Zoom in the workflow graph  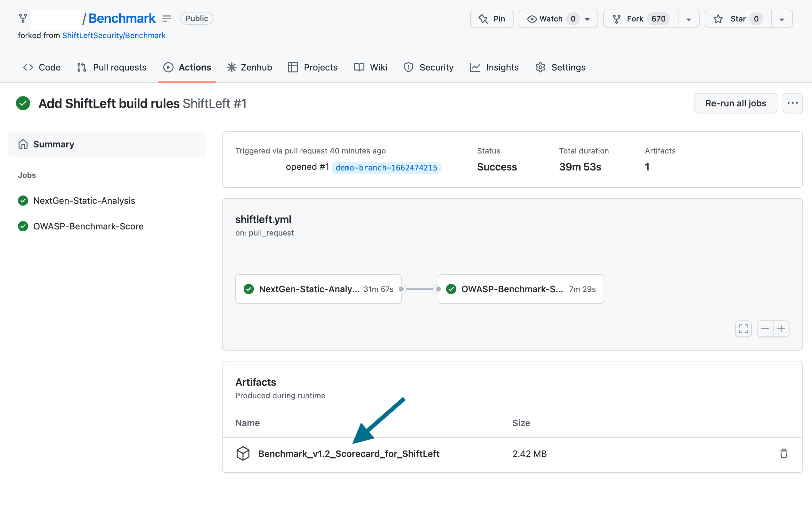point(781,329)
